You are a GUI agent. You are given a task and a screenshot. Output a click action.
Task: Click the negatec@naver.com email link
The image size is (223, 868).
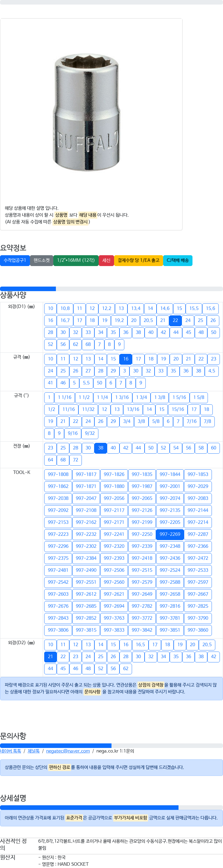point(68,751)
